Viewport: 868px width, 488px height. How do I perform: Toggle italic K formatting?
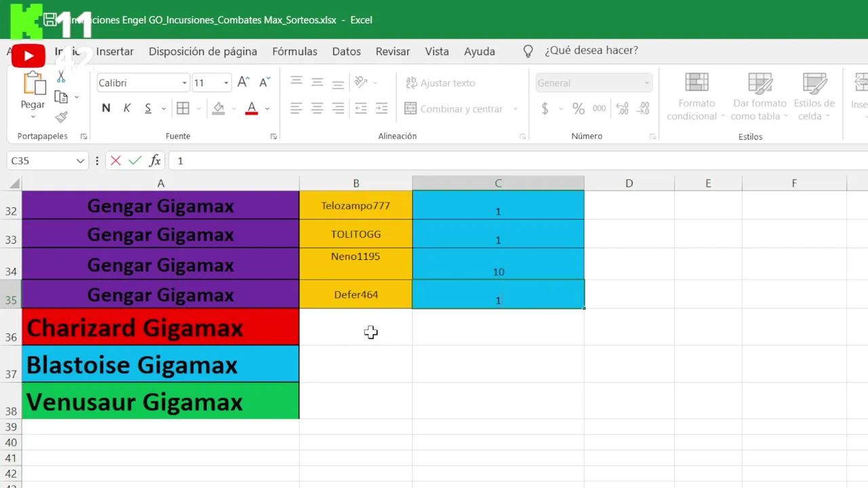pyautogui.click(x=127, y=108)
